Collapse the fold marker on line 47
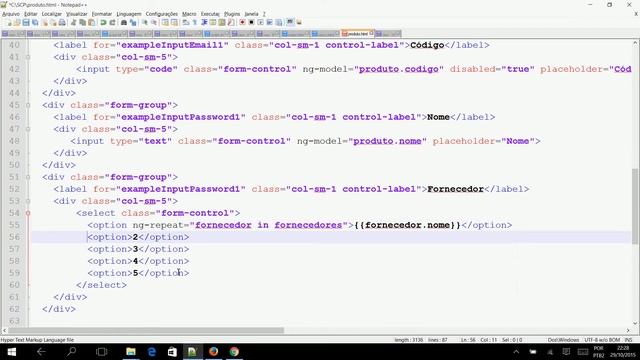 coord(28,129)
